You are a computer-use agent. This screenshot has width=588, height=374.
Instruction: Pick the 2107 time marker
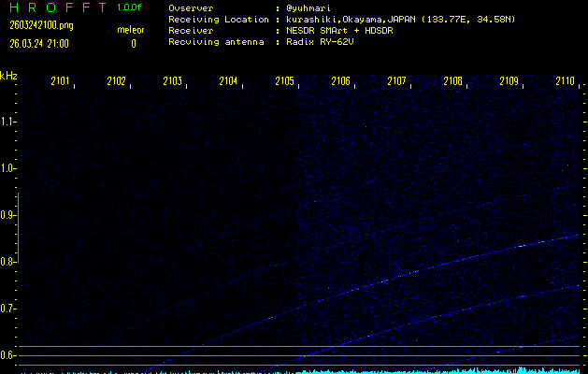[396, 81]
